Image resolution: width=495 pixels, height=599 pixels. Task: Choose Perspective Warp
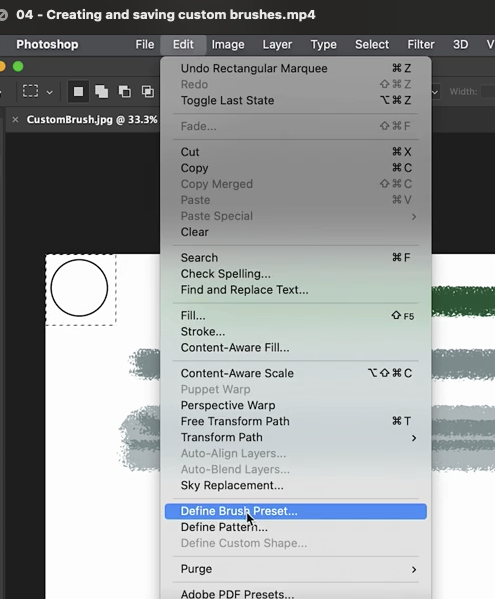click(x=296, y=405)
